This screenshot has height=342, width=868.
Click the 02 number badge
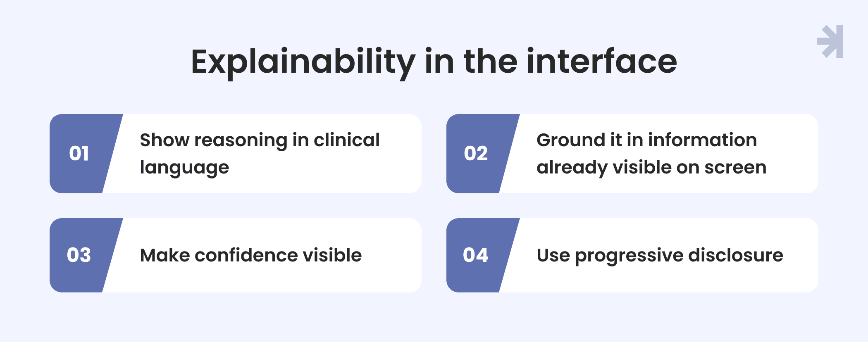476,154
